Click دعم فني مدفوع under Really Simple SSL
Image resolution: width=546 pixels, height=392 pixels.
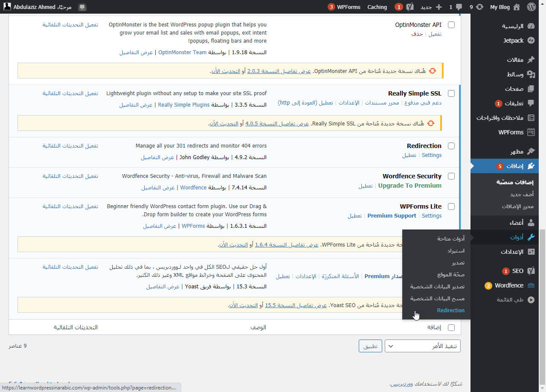tap(423, 103)
